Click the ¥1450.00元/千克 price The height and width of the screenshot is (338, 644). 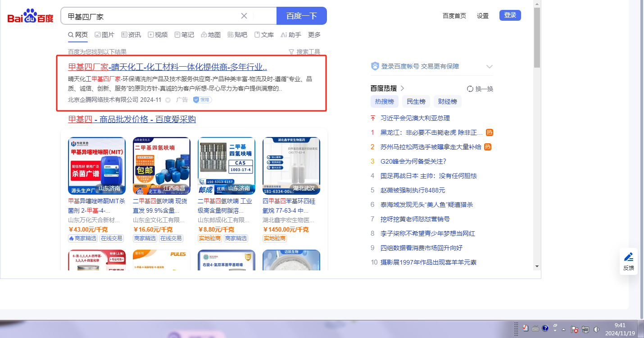click(286, 229)
